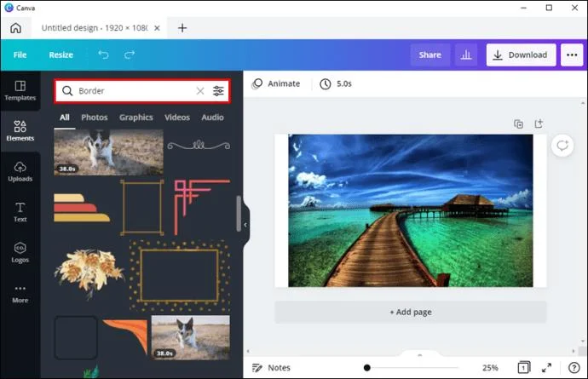Open the insights chart button
This screenshot has width=588, height=379.
point(466,55)
